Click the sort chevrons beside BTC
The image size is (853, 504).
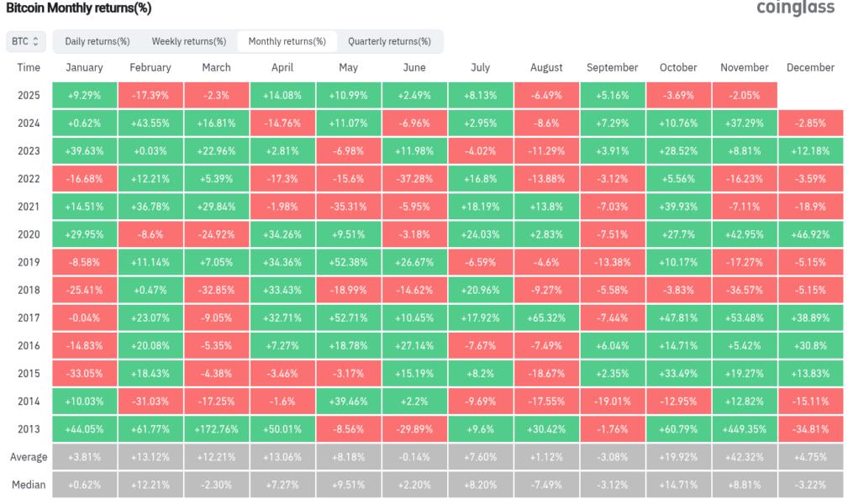[37, 40]
